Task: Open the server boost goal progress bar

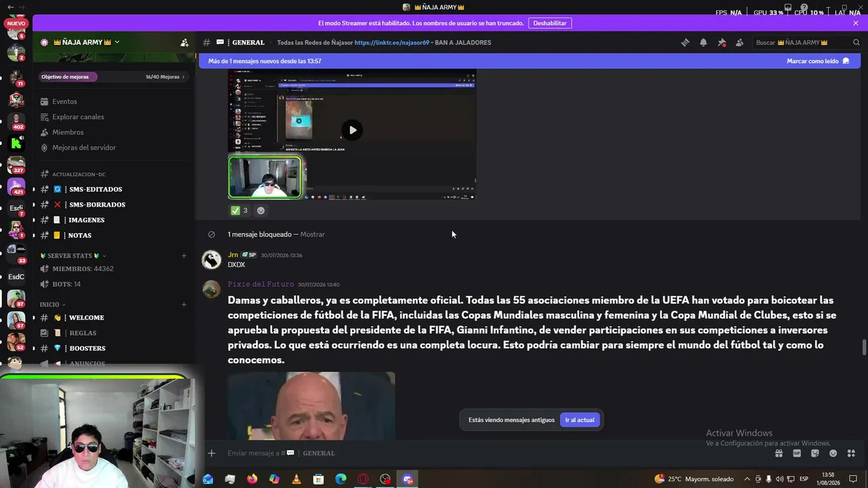Action: point(113,77)
